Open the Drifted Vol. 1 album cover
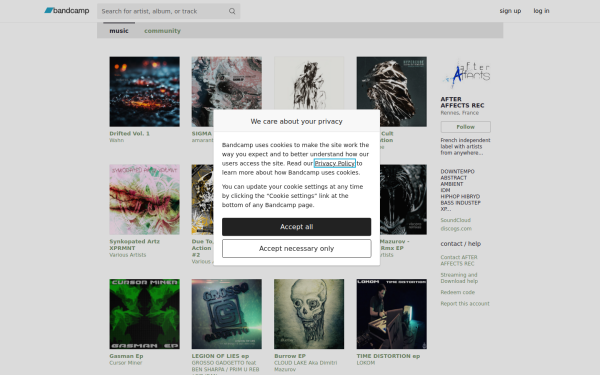 tap(144, 92)
